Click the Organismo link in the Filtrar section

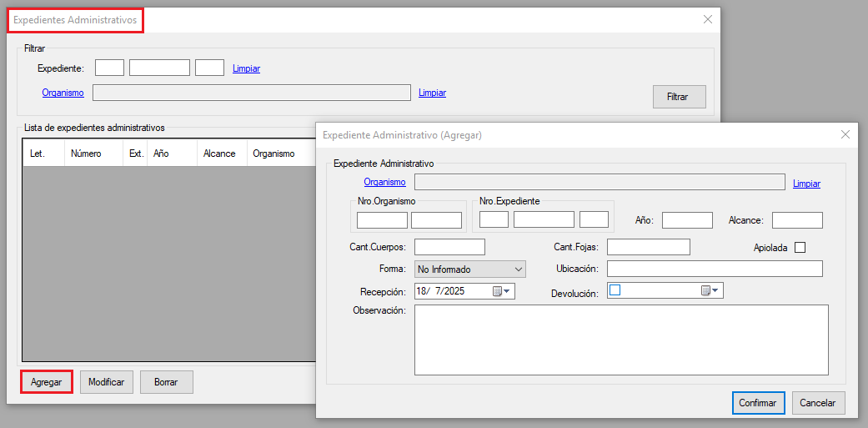coord(63,93)
